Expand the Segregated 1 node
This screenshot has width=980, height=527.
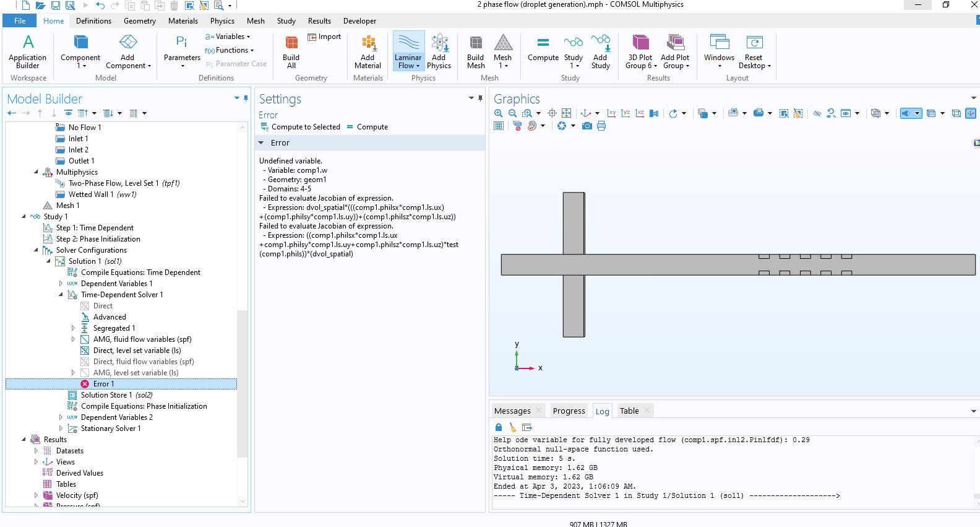click(73, 328)
